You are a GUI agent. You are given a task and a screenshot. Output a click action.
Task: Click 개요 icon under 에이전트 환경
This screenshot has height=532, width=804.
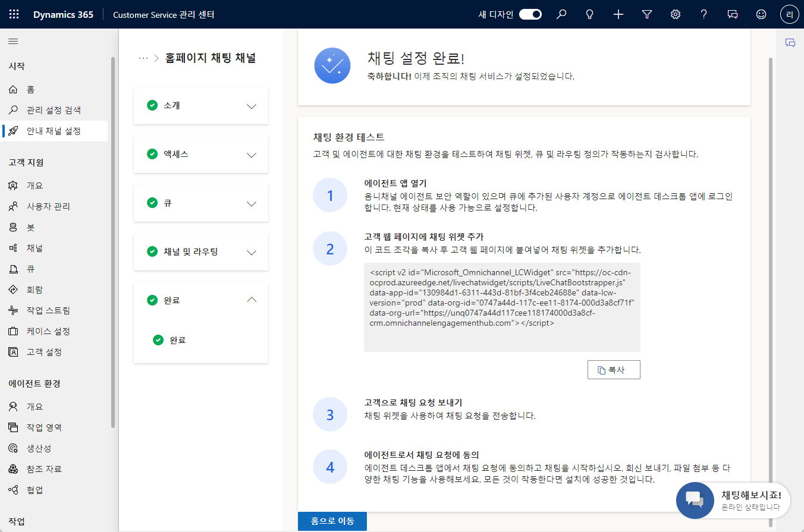(x=13, y=407)
